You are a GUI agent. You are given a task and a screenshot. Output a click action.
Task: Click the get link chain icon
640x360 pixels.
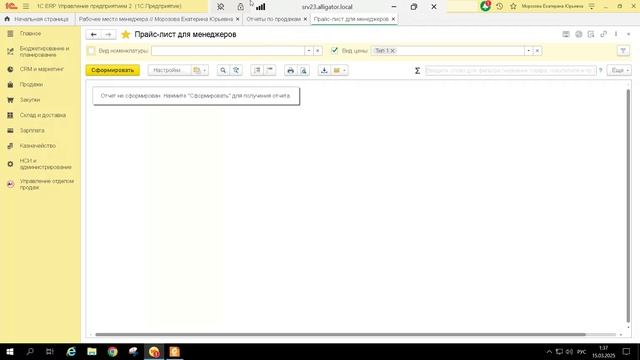pyautogui.click(x=603, y=35)
